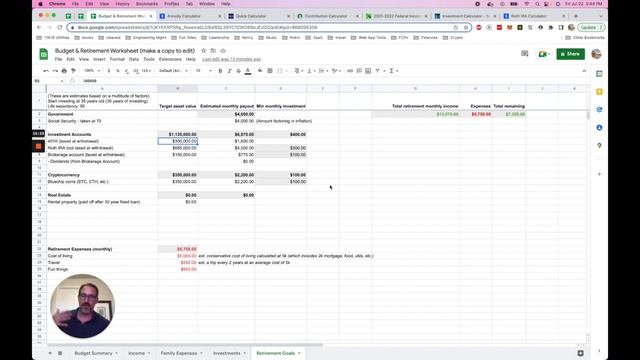Screen dimensions: 640x360
Task: Click the Redo icon in toolbar
Action: [55, 71]
